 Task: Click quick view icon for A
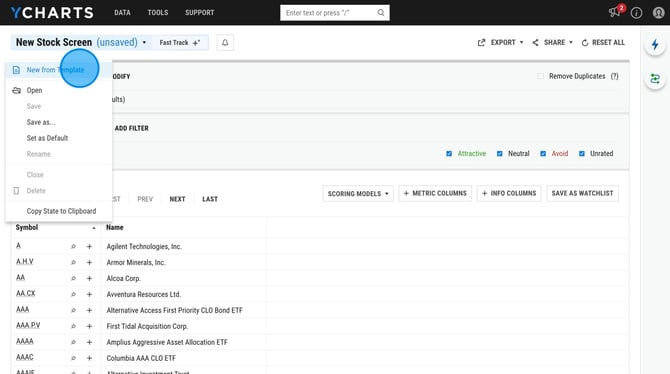pyautogui.click(x=73, y=247)
